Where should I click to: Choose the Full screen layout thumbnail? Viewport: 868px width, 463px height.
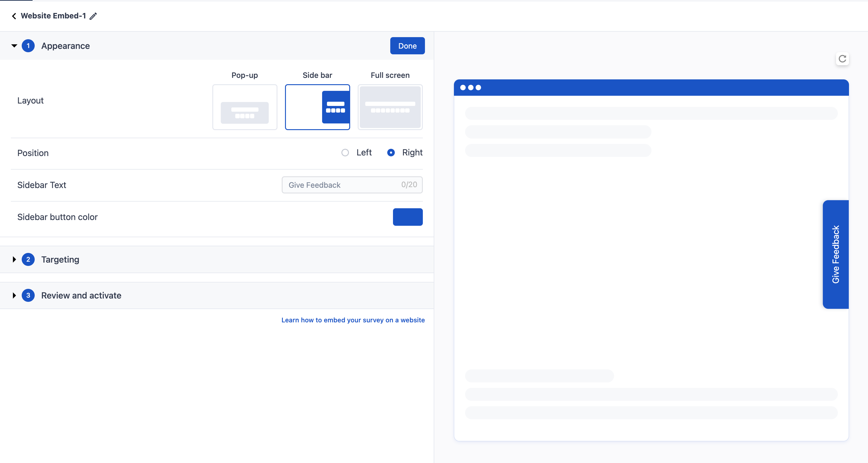(390, 107)
